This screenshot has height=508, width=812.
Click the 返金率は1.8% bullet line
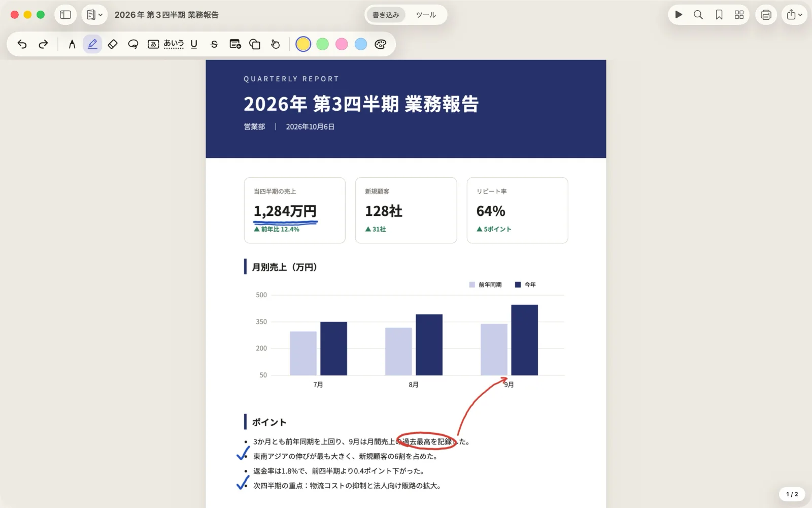[339, 471]
